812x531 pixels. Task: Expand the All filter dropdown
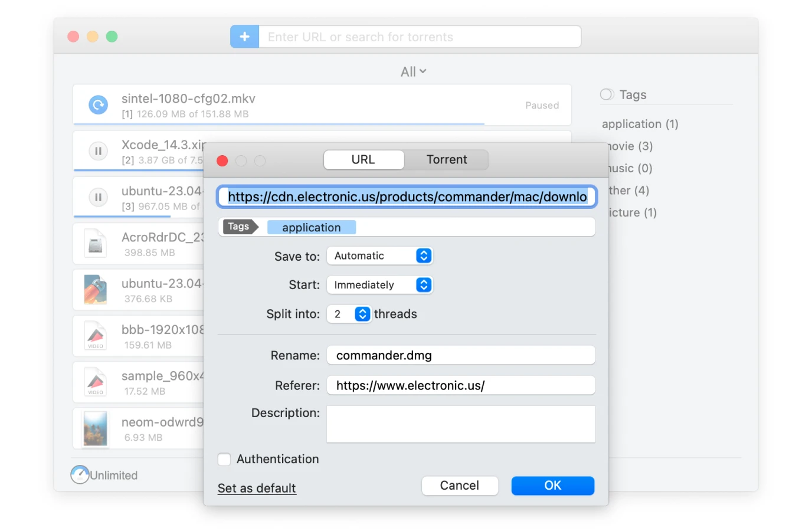tap(413, 72)
